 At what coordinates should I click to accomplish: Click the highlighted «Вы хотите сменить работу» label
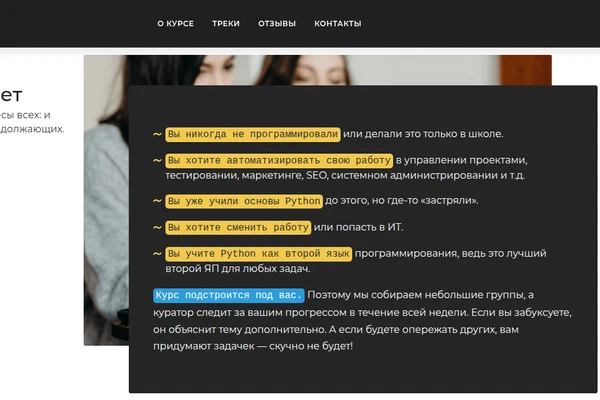pos(238,228)
